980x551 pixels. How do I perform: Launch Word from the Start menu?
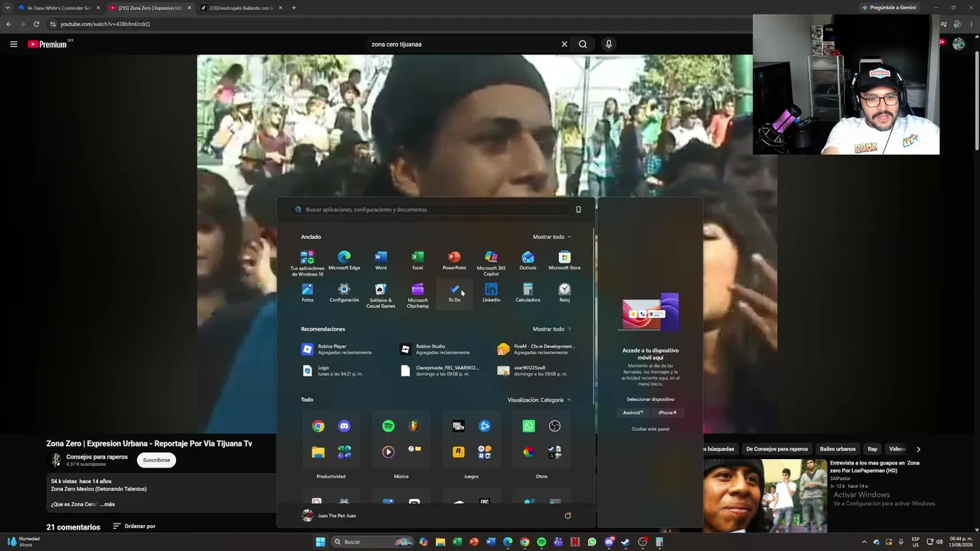click(x=381, y=260)
